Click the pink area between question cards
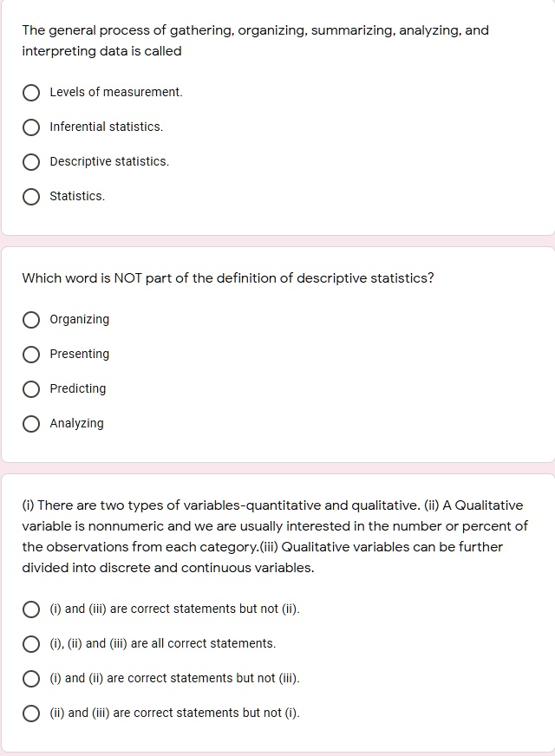 (277, 240)
